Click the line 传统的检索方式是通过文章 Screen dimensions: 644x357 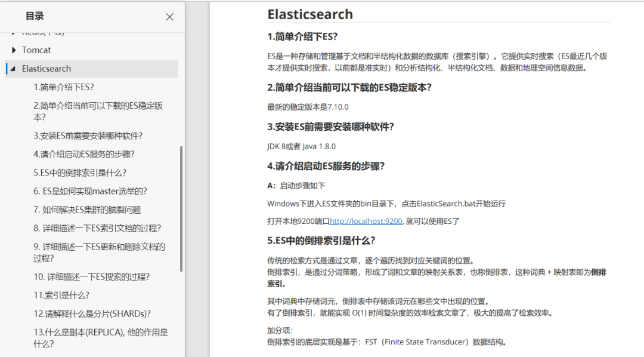tap(370, 261)
